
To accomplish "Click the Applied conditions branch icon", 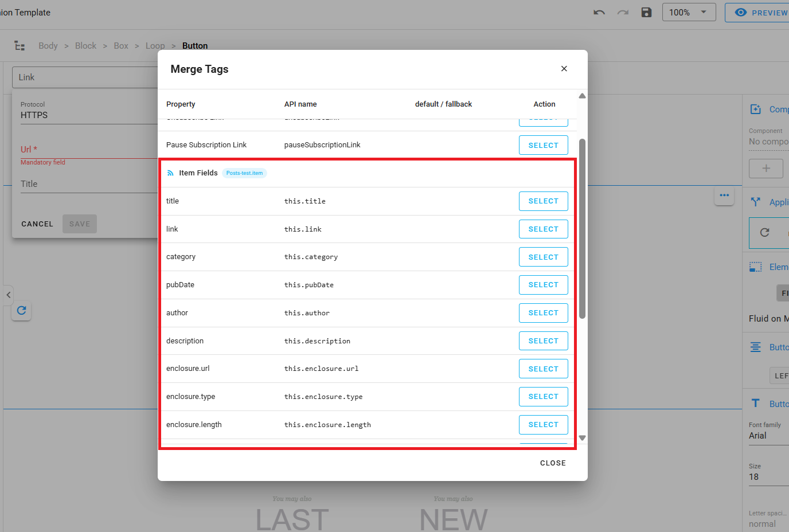I will 756,202.
